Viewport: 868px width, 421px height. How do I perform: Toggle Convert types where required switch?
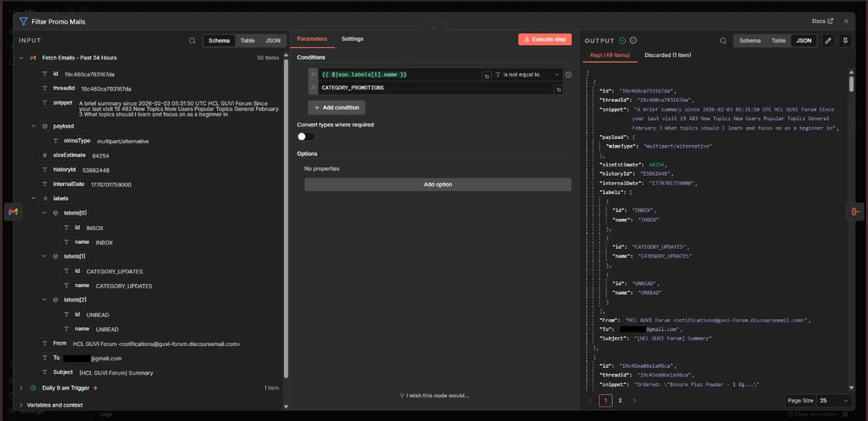tap(306, 136)
